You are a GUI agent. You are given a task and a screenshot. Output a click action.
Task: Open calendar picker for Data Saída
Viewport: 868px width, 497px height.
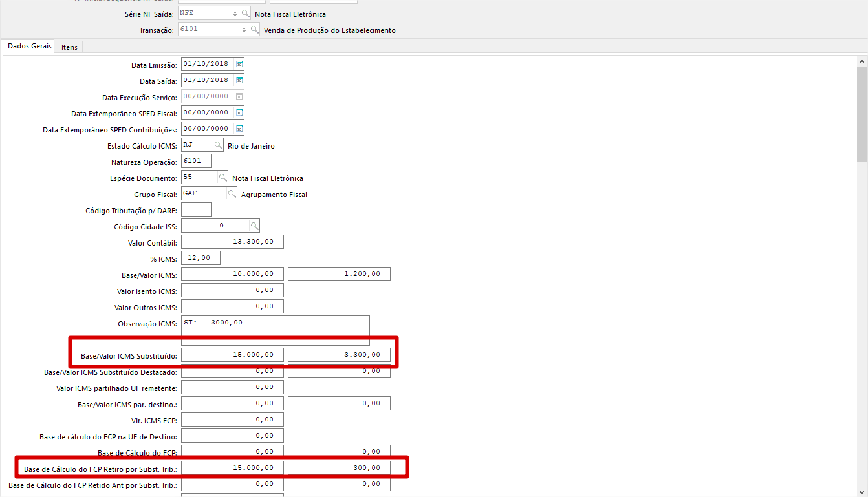[x=239, y=80]
